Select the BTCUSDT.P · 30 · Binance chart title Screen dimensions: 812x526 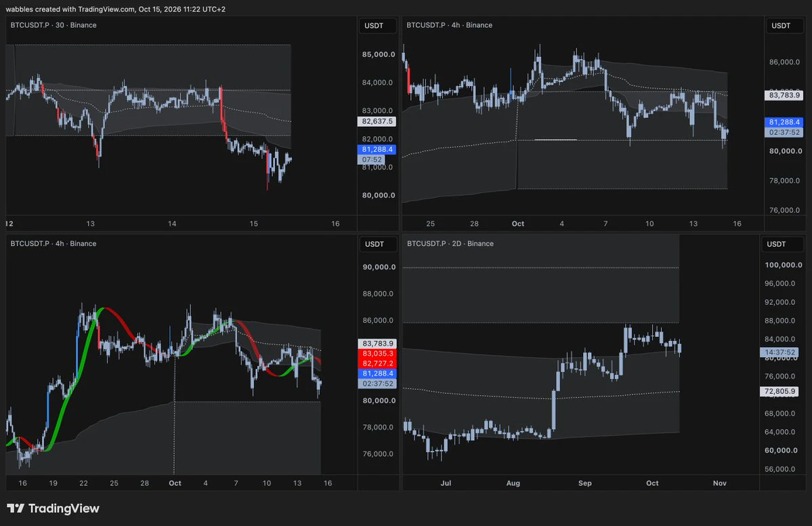click(x=54, y=25)
